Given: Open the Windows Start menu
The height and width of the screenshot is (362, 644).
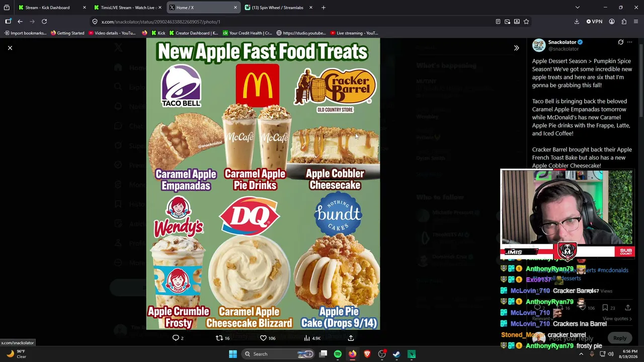Looking at the screenshot, I should (x=233, y=354).
